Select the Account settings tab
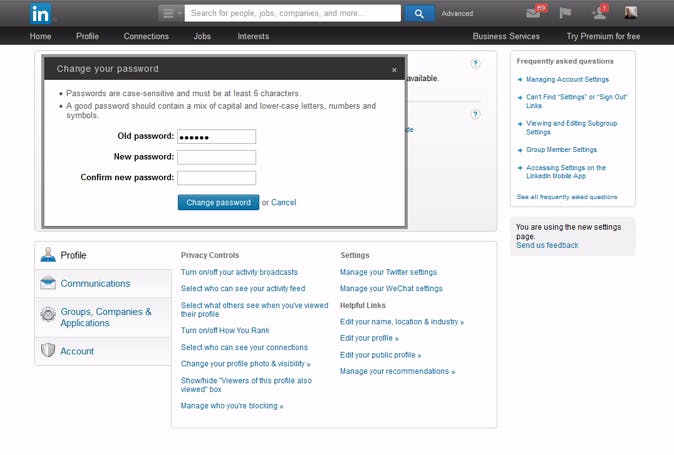The image size is (674, 455). (103, 351)
